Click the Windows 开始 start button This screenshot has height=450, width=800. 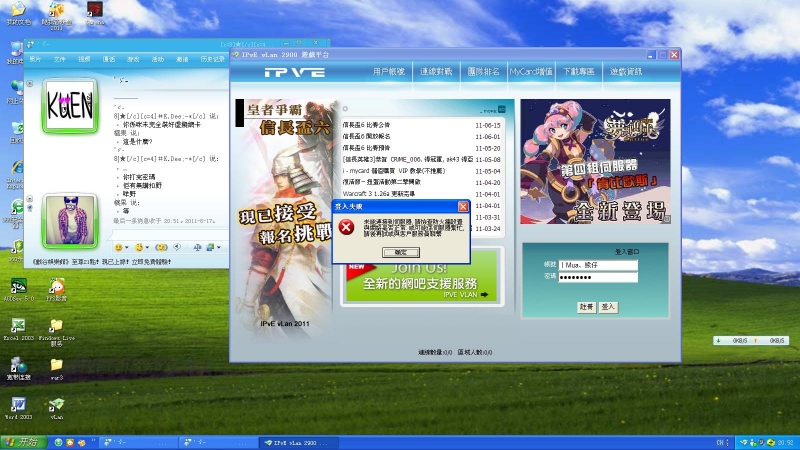click(x=23, y=442)
